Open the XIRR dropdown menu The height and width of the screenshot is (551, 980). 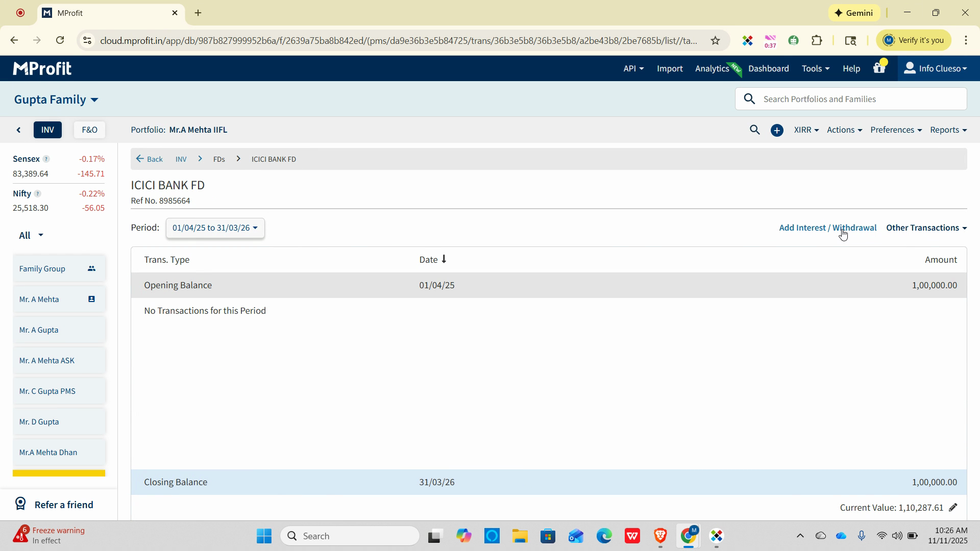click(x=806, y=130)
